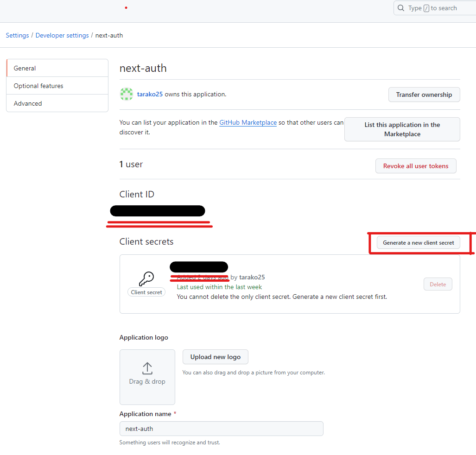Image resolution: width=476 pixels, height=455 pixels.
Task: Click 'Something users will recognize and trust' hint
Action: 170,442
